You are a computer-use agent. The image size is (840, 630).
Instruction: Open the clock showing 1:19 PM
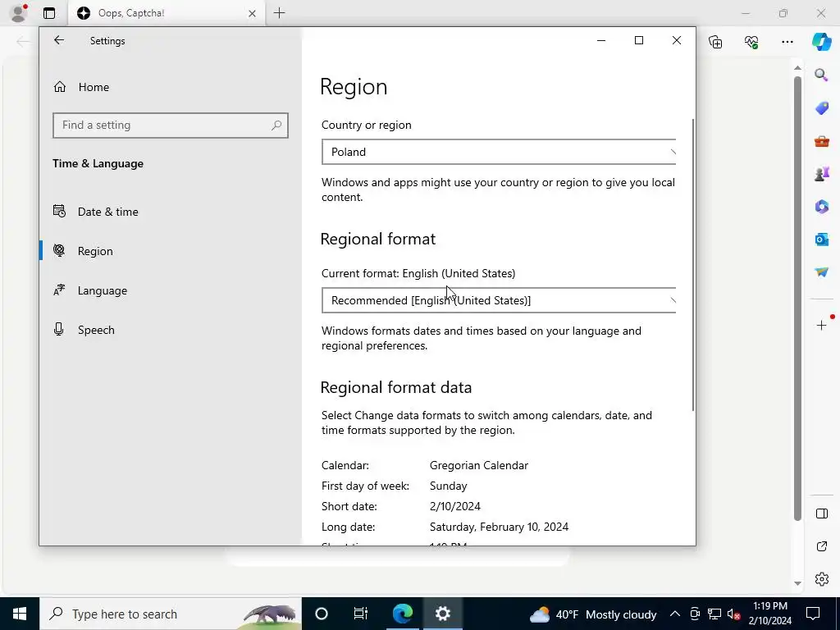769,614
